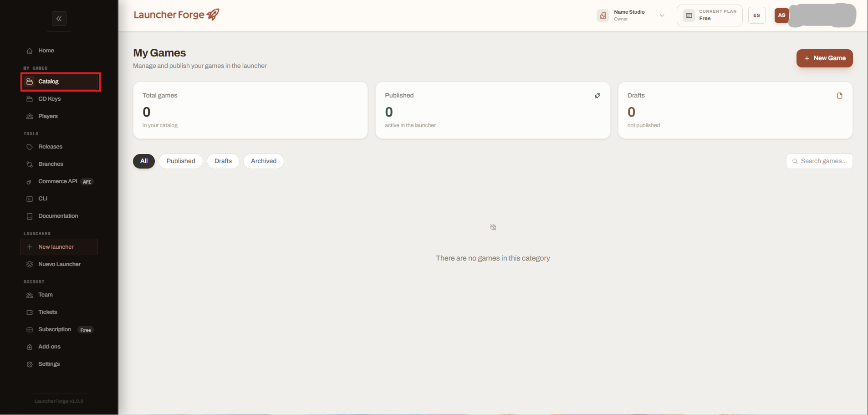The width and height of the screenshot is (868, 415).
Task: Collapse the sidebar with the double-chevron button
Action: [x=59, y=19]
